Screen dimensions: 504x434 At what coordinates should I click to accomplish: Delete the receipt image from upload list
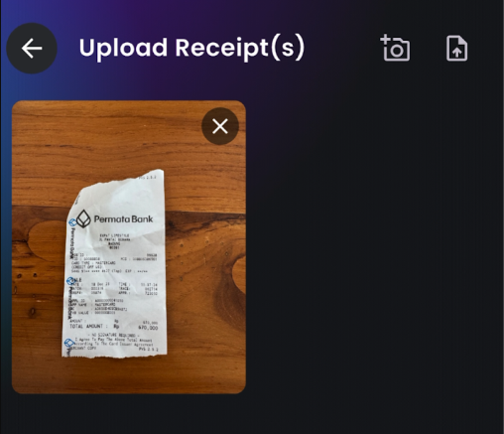(220, 126)
